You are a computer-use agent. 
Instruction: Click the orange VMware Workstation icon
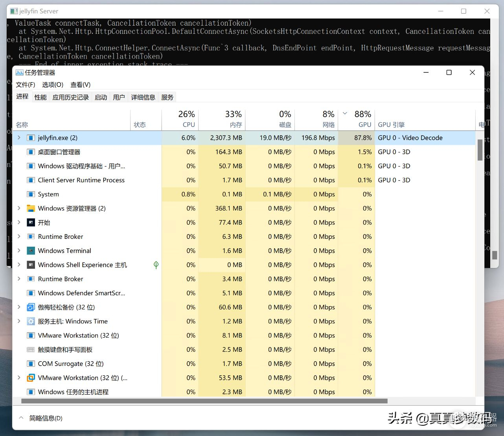coord(31,378)
